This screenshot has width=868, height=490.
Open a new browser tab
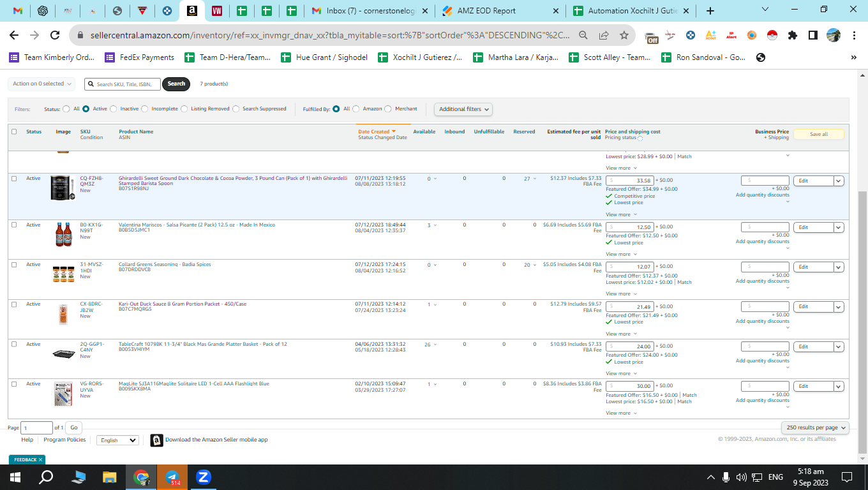710,11
